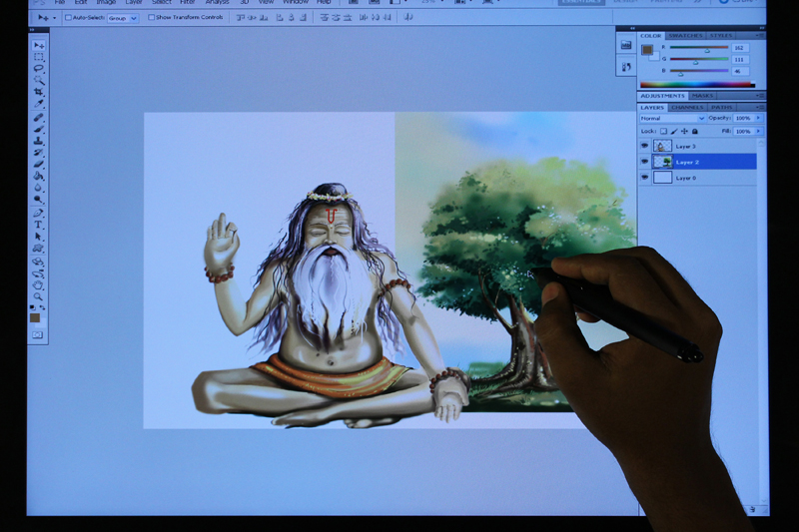Select the Lasso tool
Screen dimensions: 799x532
(38, 69)
